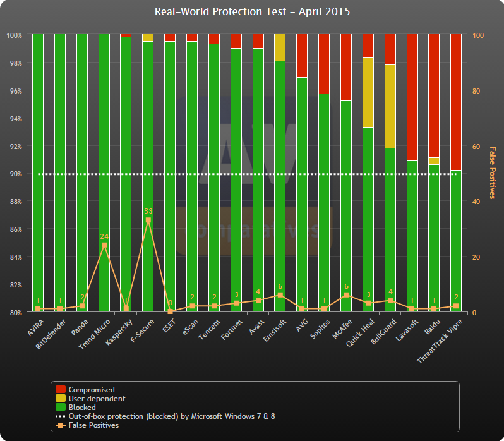Image resolution: width=504 pixels, height=441 pixels.
Task: Click the AVG red compromised segment
Action: (x=302, y=56)
